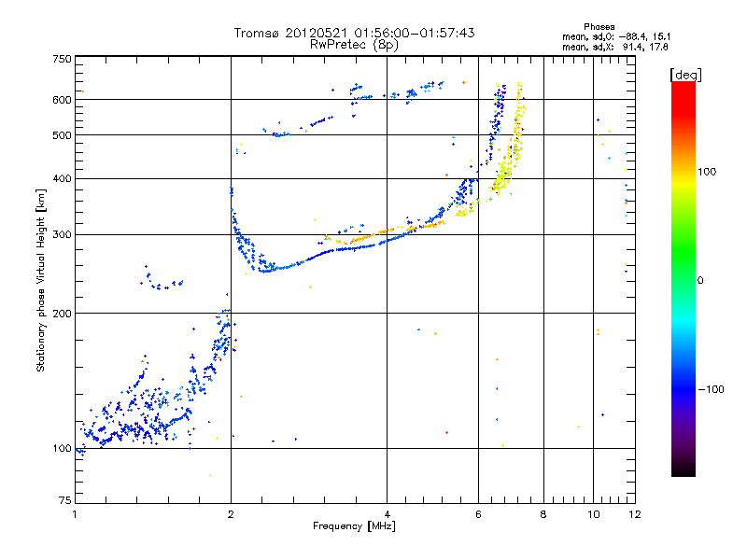Click the 'mean, sd,O: -88.4, 15.1' line

point(616,36)
